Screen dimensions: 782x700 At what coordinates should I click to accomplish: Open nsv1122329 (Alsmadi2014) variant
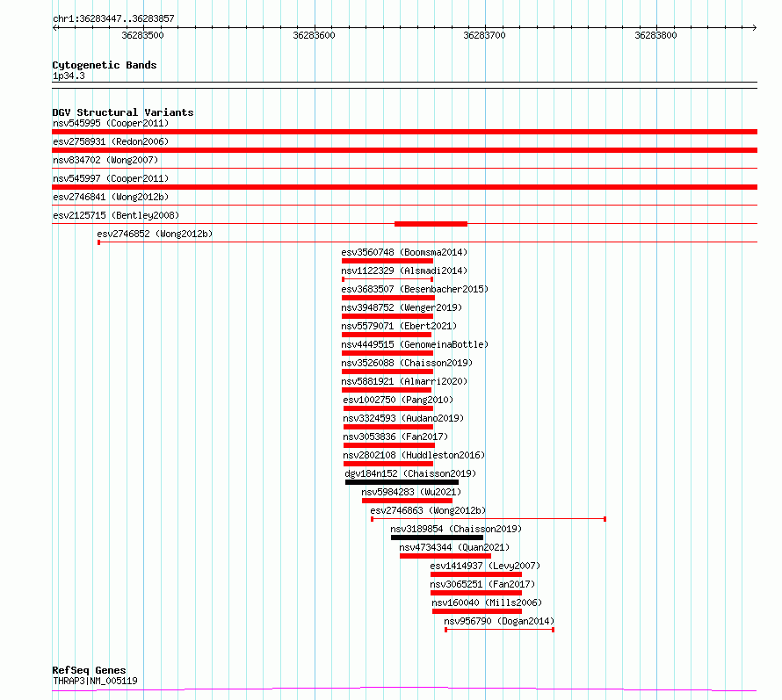(x=404, y=271)
